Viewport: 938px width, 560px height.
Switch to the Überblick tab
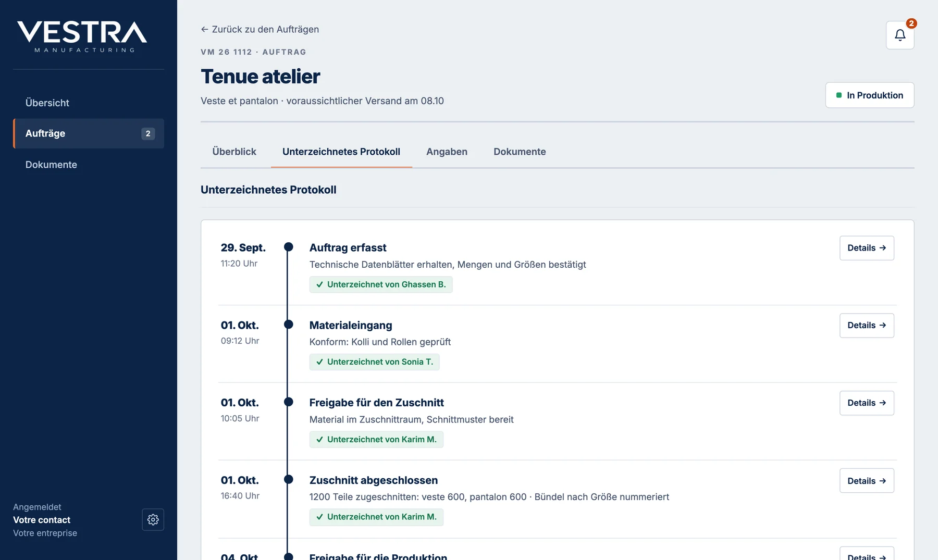pos(234,152)
